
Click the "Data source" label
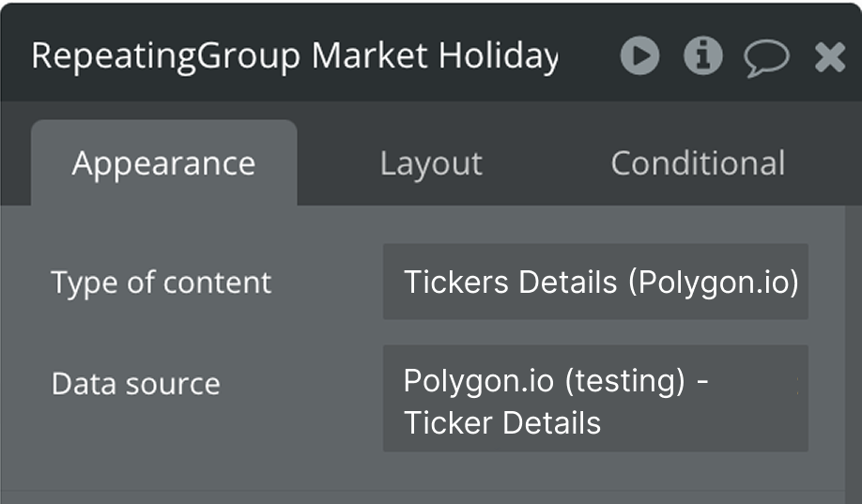pos(135,384)
